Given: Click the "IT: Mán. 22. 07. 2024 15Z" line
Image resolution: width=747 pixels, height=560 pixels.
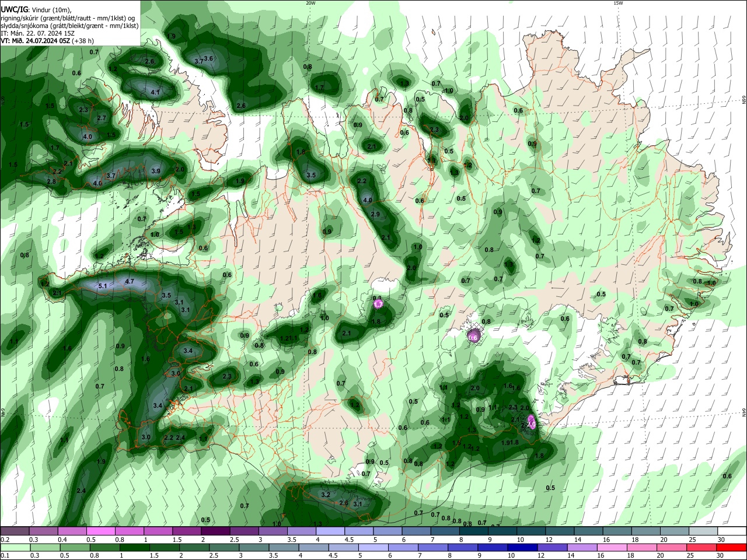Looking at the screenshot, I should [x=37, y=33].
